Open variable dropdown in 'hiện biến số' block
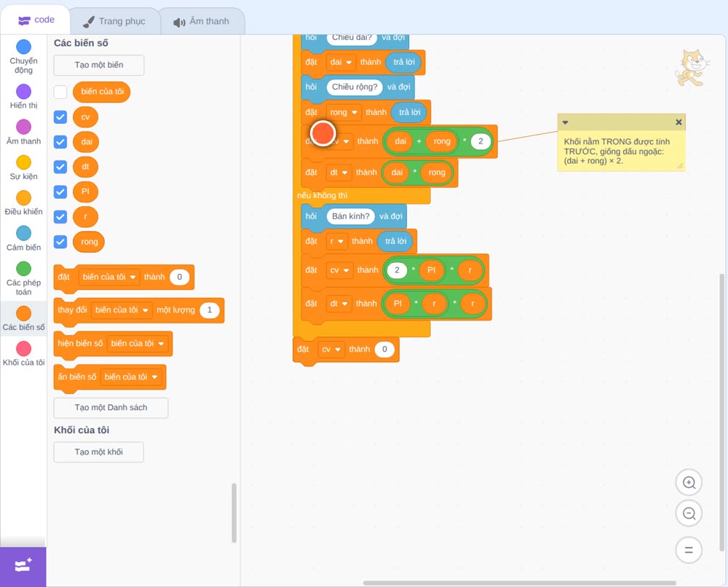This screenshot has width=728, height=587. (138, 344)
